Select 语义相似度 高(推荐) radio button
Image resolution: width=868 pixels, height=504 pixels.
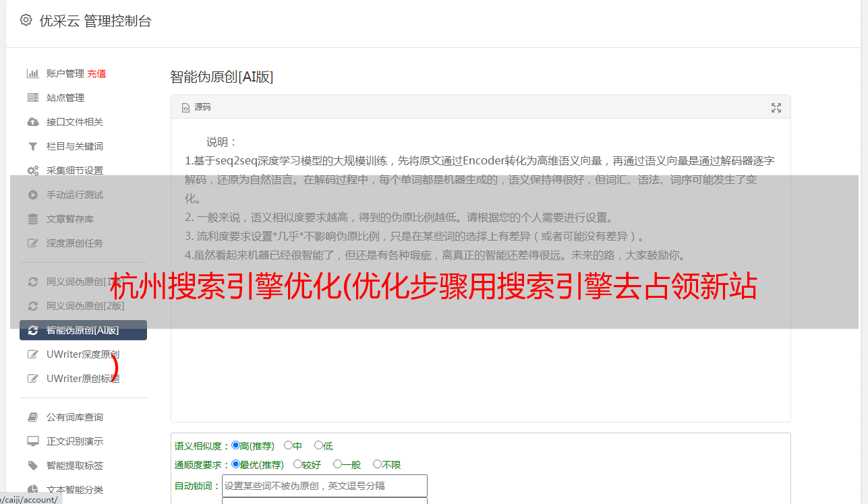click(x=235, y=445)
